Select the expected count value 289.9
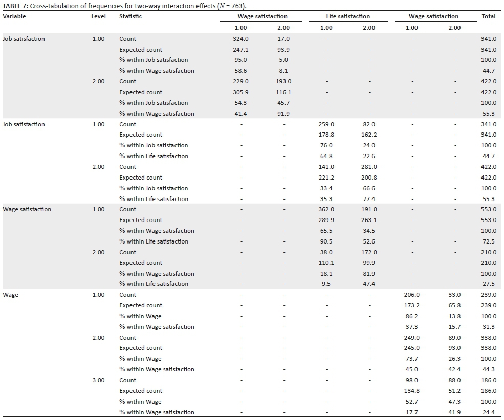The width and height of the screenshot is (504, 420). 326,220
